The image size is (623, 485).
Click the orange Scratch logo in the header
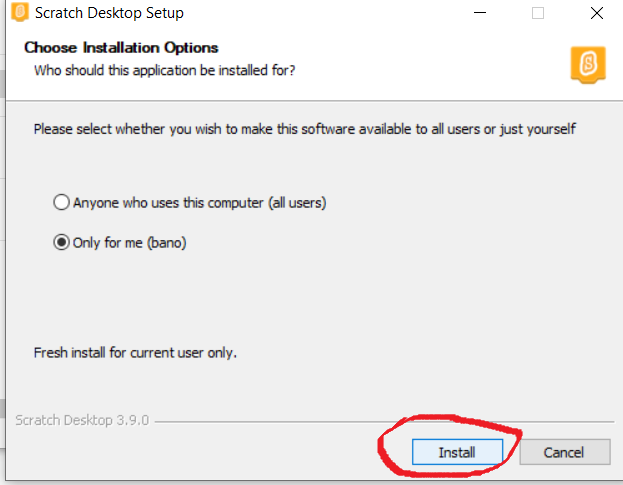588,65
